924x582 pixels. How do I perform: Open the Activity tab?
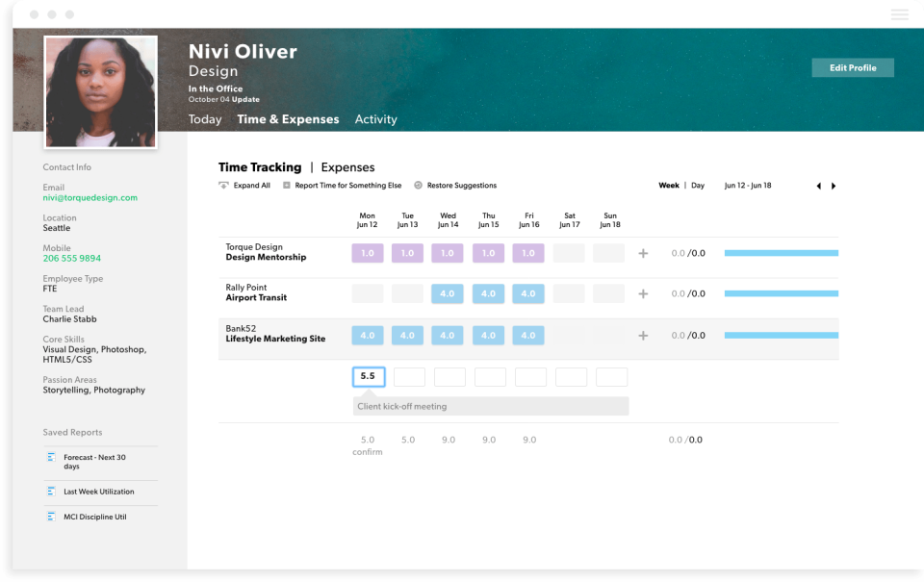[x=375, y=118]
